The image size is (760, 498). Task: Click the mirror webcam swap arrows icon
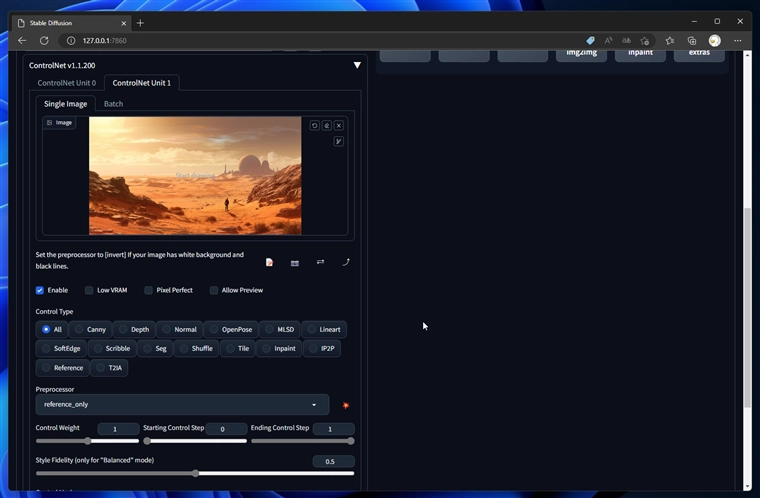[x=320, y=262]
